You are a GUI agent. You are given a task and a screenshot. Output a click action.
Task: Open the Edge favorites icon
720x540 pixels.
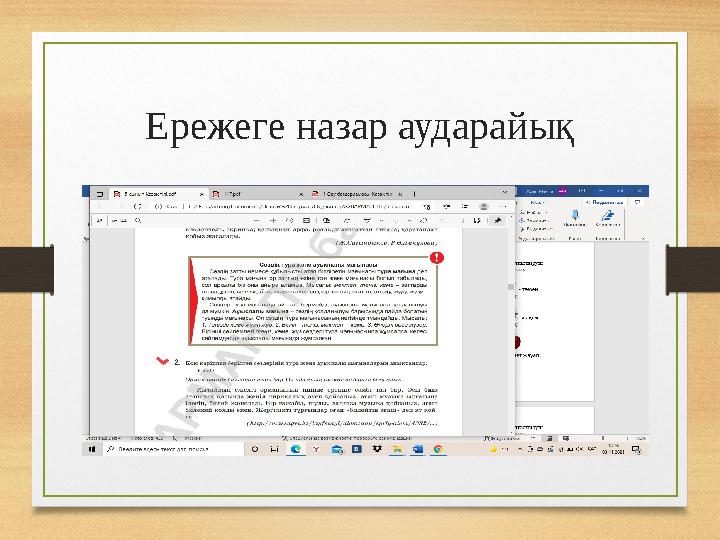coord(446,207)
